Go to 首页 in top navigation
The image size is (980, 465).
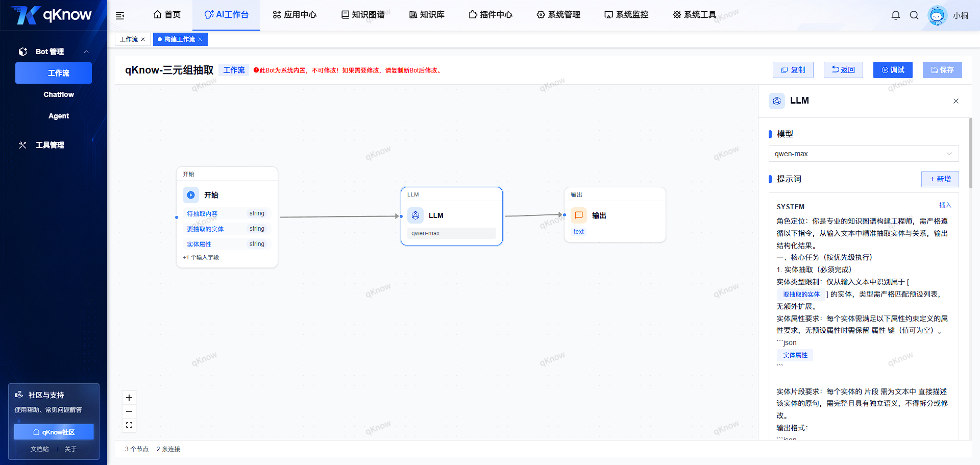167,15
